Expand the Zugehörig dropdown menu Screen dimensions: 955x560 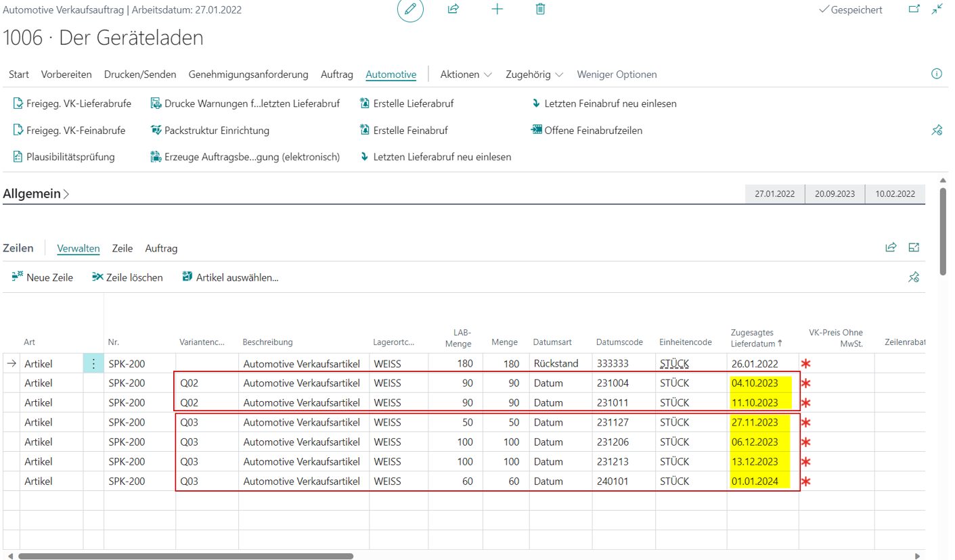coord(535,74)
